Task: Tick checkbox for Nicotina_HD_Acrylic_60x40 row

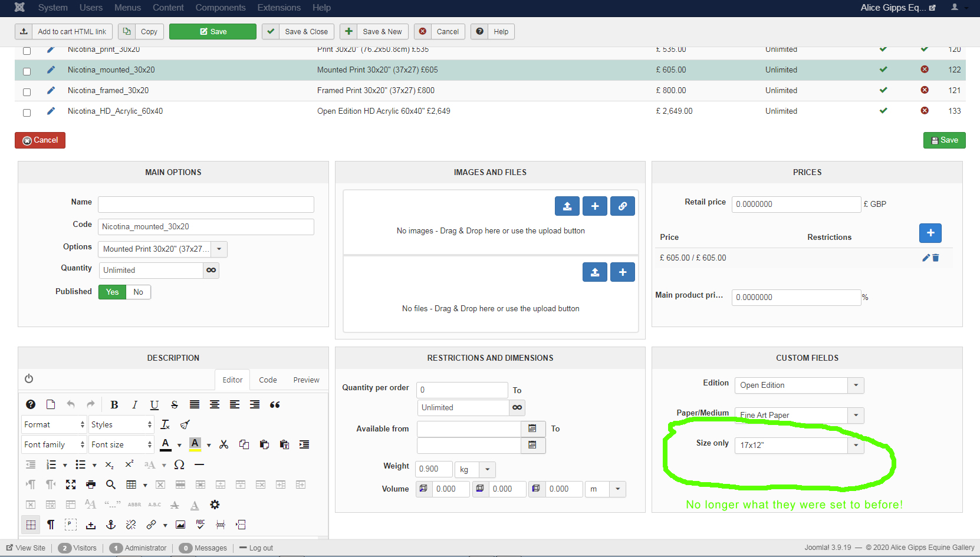Action: click(27, 113)
